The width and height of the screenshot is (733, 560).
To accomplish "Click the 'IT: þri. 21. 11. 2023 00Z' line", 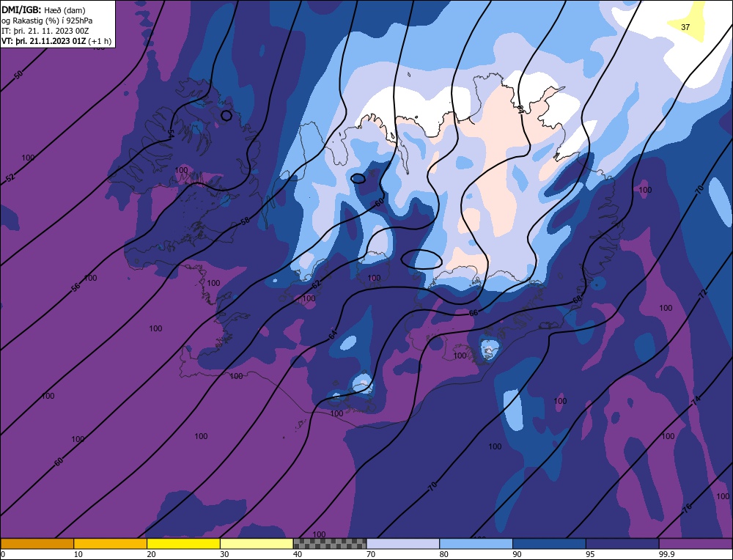I will [x=45, y=31].
